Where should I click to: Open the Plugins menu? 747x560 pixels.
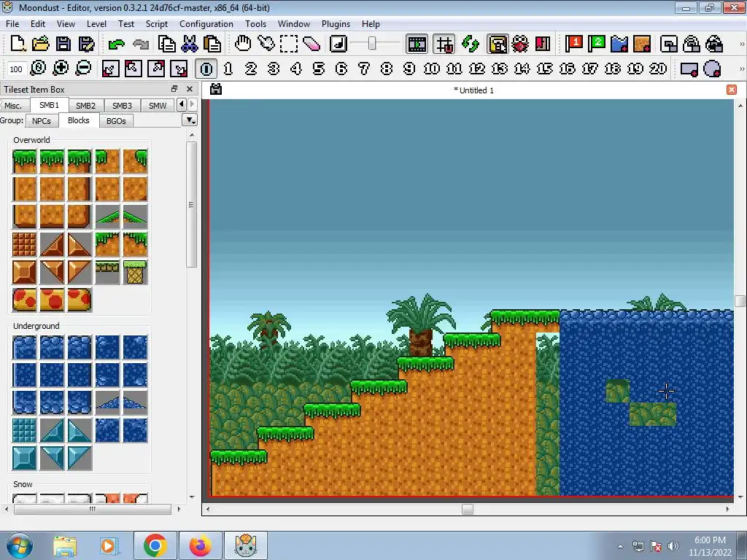point(336,24)
